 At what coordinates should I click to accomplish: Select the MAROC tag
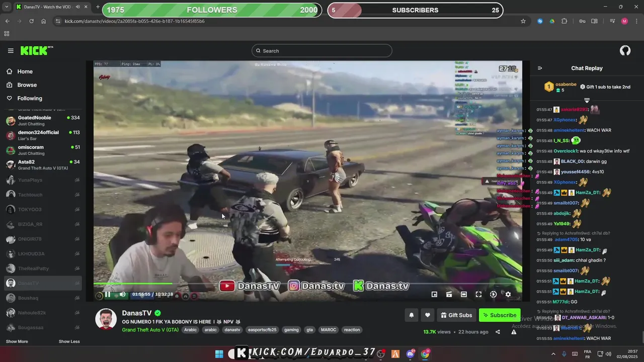[329, 330]
